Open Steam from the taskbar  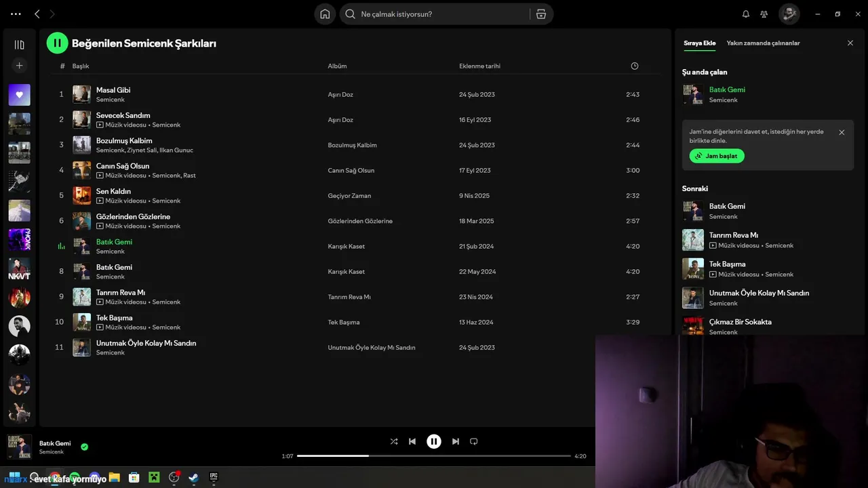click(x=194, y=477)
